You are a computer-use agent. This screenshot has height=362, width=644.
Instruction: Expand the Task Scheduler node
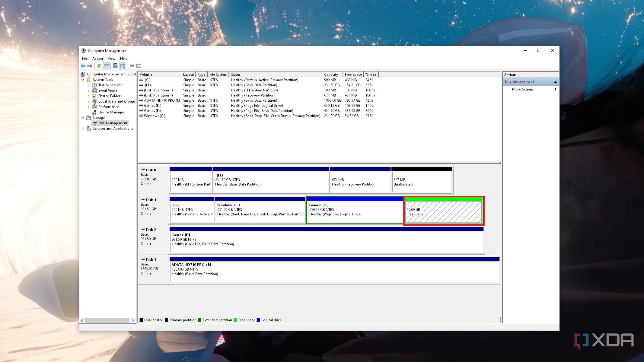click(x=89, y=85)
